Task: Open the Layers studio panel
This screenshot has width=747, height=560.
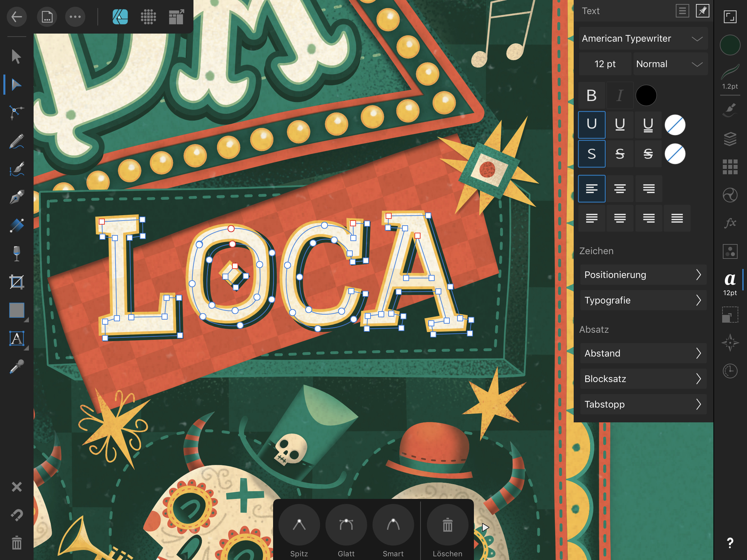Action: 730,139
